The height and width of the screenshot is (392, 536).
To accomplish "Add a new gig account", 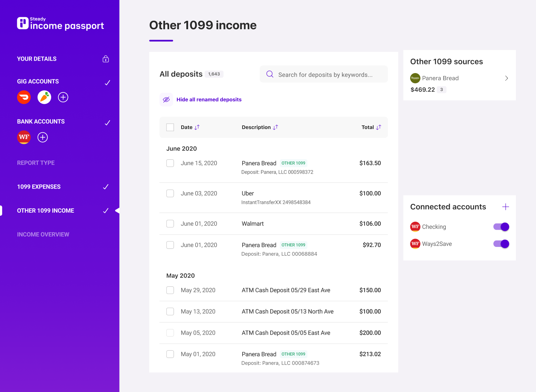I will click(x=63, y=97).
